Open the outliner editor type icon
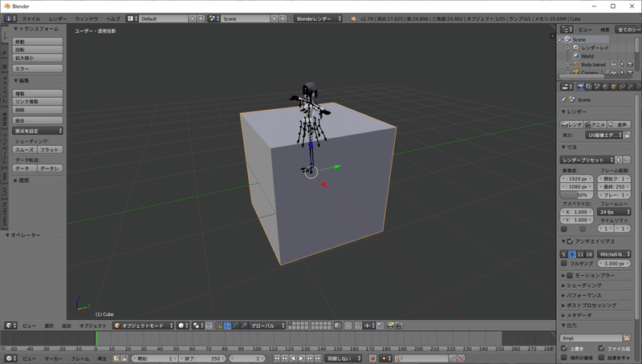Viewport: 642px width, 364px height. pos(567,30)
